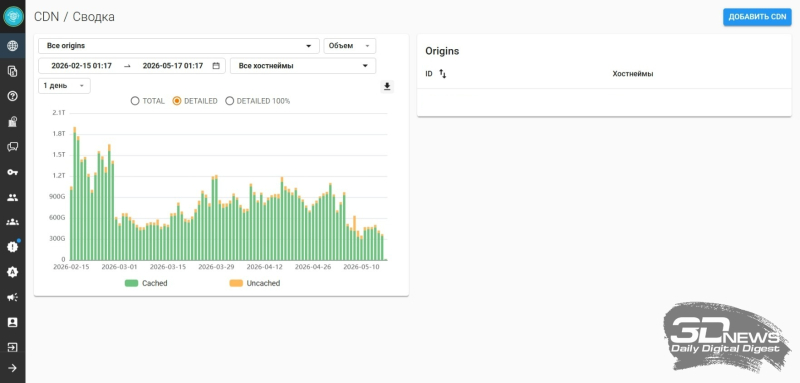Click start date 2026-02-15 01:17
Screen dimensions: 800x383
click(x=82, y=66)
